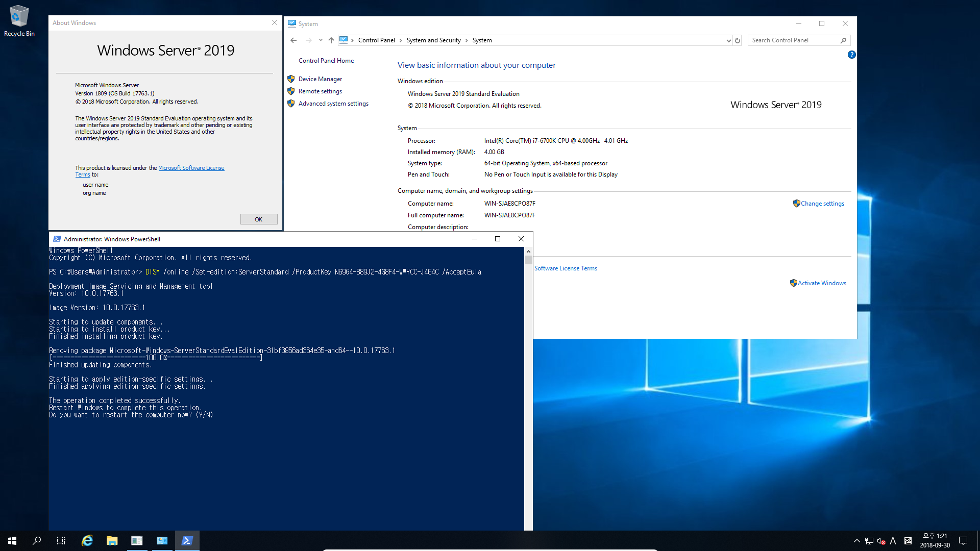Open the Recycle Bin desktop icon
This screenshot has height=551, width=980.
pyautogui.click(x=19, y=20)
